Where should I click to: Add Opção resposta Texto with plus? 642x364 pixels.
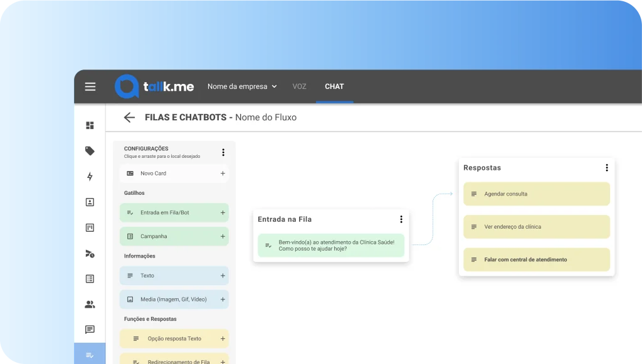223,339
